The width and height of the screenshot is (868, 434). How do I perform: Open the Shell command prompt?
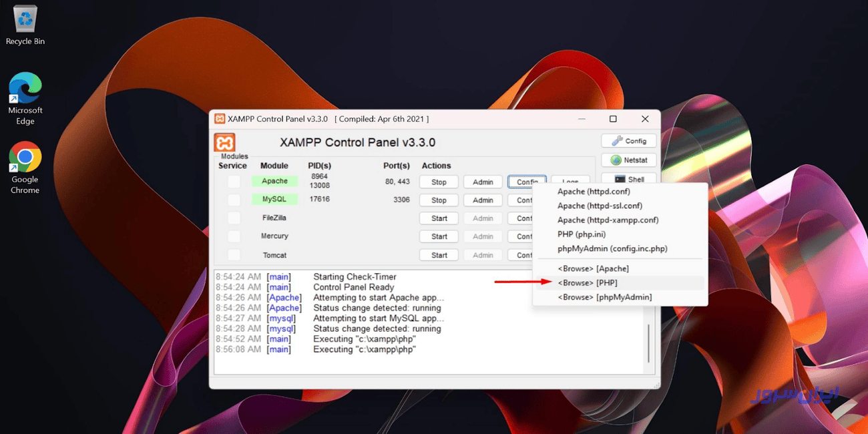tap(628, 178)
